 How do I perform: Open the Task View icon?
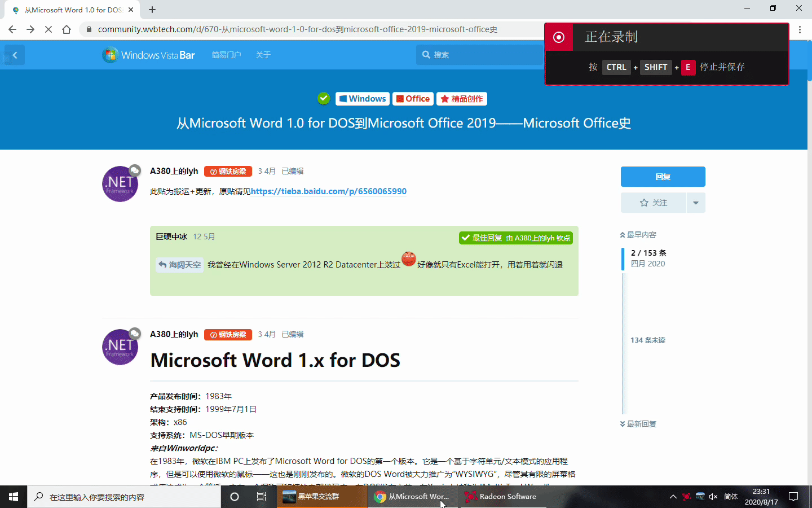click(x=262, y=497)
